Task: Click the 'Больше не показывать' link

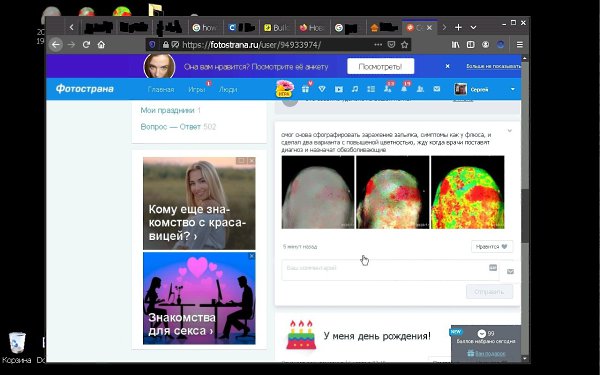Action: click(x=493, y=66)
